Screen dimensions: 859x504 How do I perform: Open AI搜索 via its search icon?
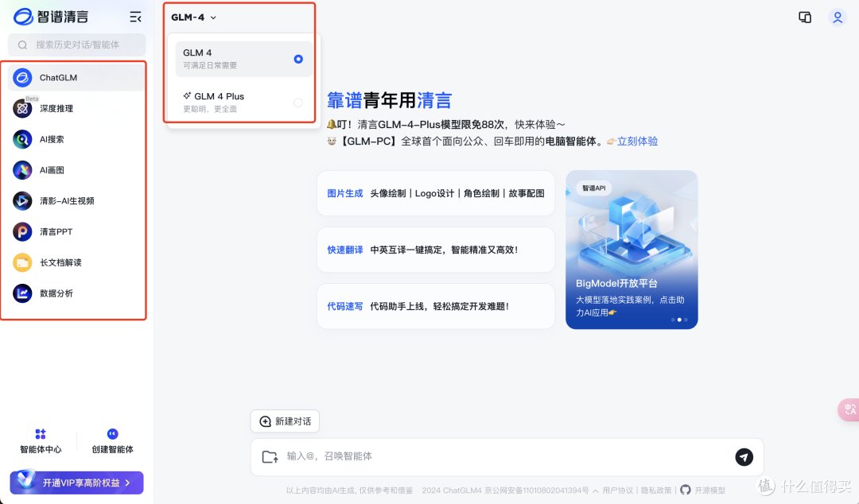coord(22,139)
